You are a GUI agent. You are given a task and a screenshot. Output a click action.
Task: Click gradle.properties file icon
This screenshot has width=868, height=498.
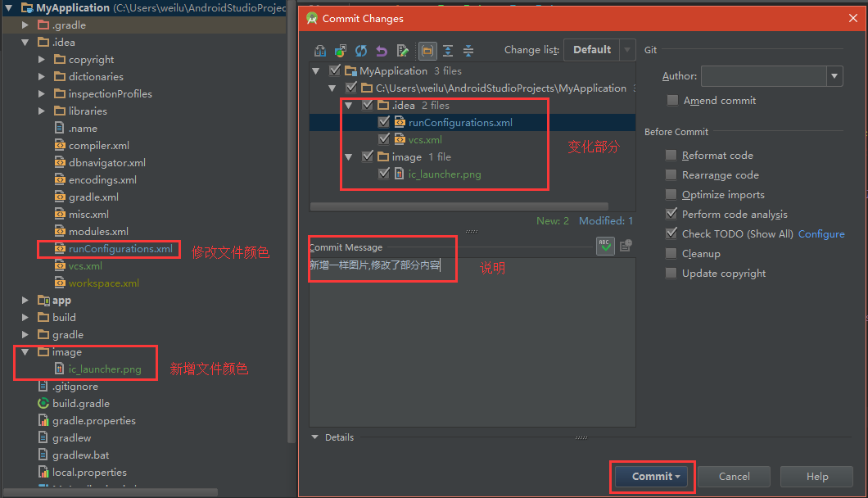tap(43, 420)
